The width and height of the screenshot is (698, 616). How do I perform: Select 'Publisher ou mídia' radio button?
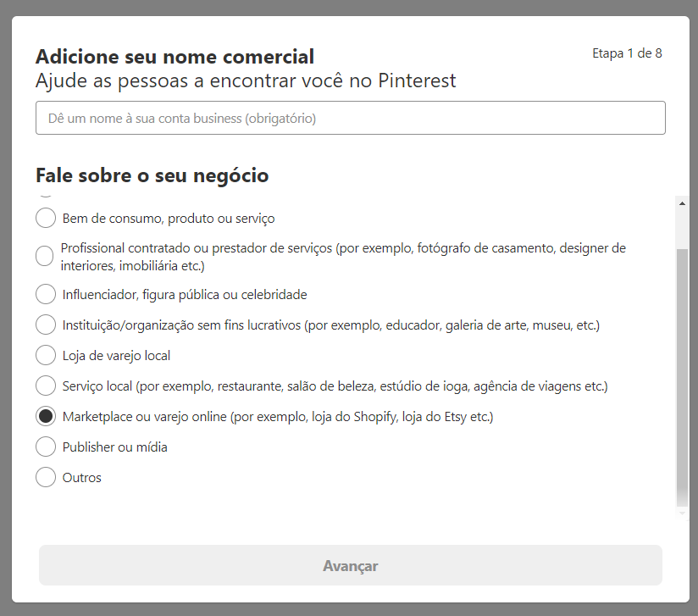pos(46,447)
